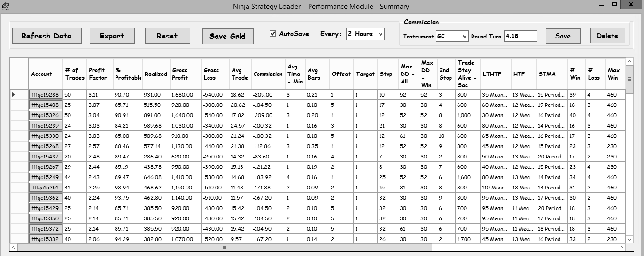Click the Round Turn input field
The width and height of the screenshot is (644, 256).
(x=520, y=36)
